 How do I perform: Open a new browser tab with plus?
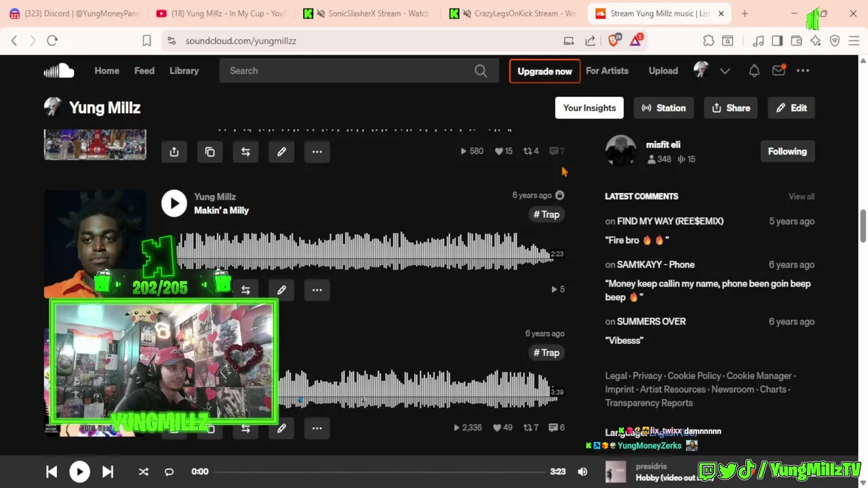745,14
